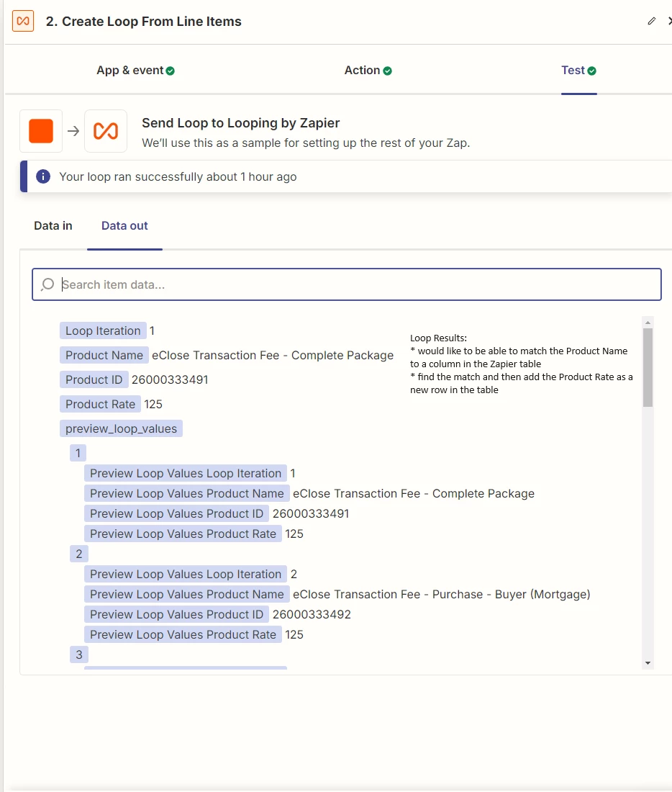Image resolution: width=672 pixels, height=792 pixels.
Task: Click the pencil icon to rename the step
Action: pyautogui.click(x=652, y=21)
